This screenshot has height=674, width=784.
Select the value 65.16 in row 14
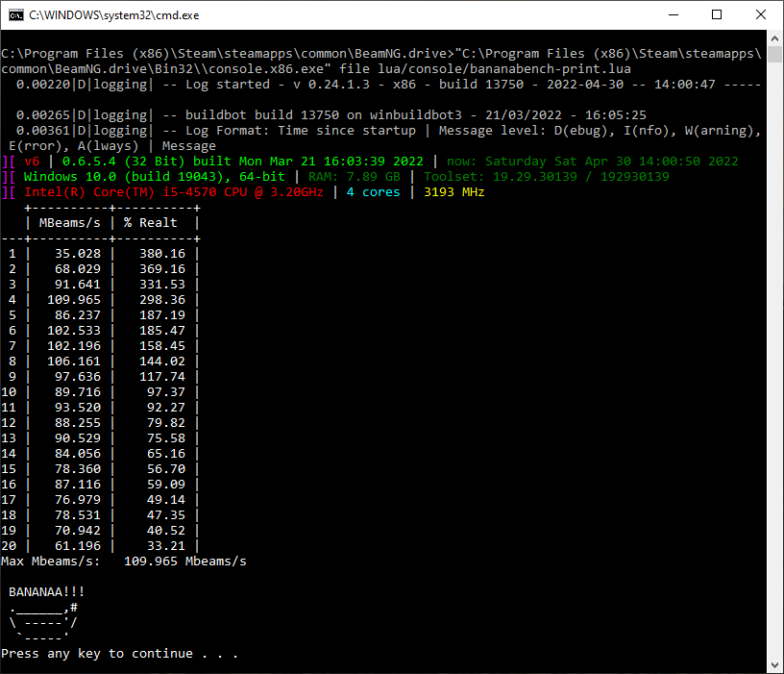[166, 454]
